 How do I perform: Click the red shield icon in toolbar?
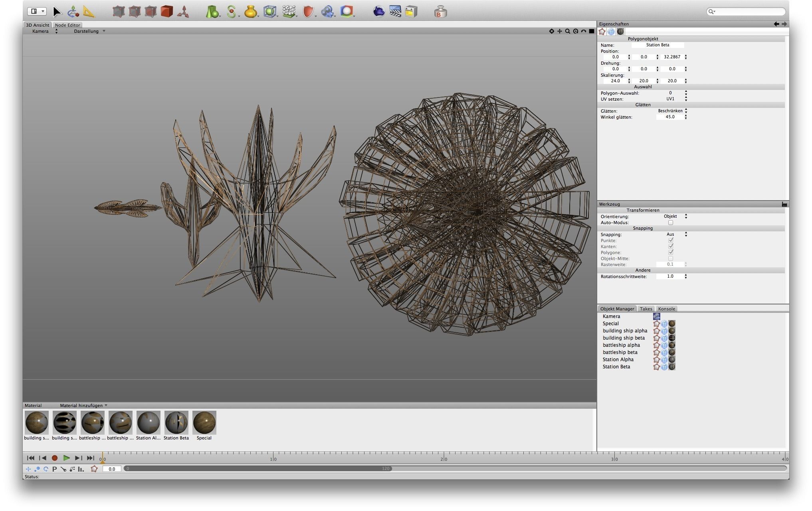pos(308,12)
